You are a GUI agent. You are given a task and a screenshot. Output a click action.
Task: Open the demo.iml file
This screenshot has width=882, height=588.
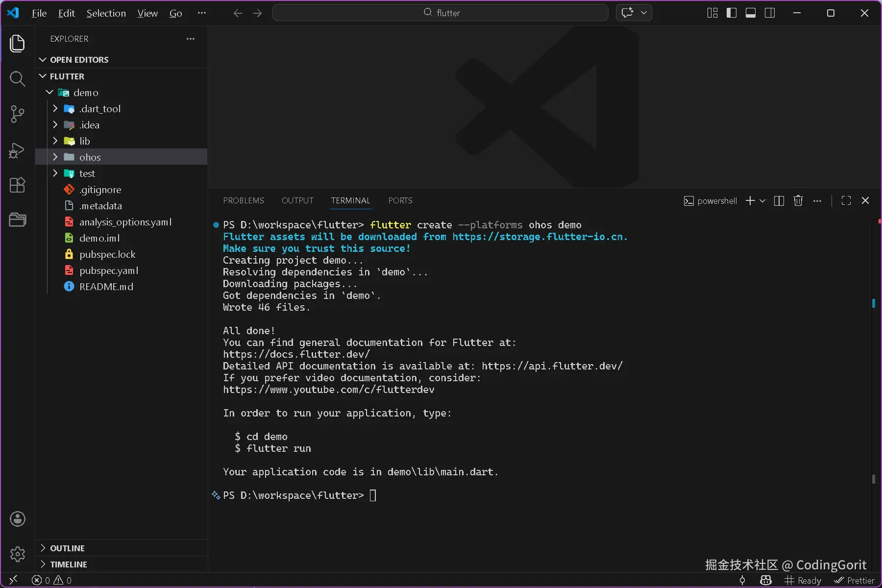tap(122, 238)
